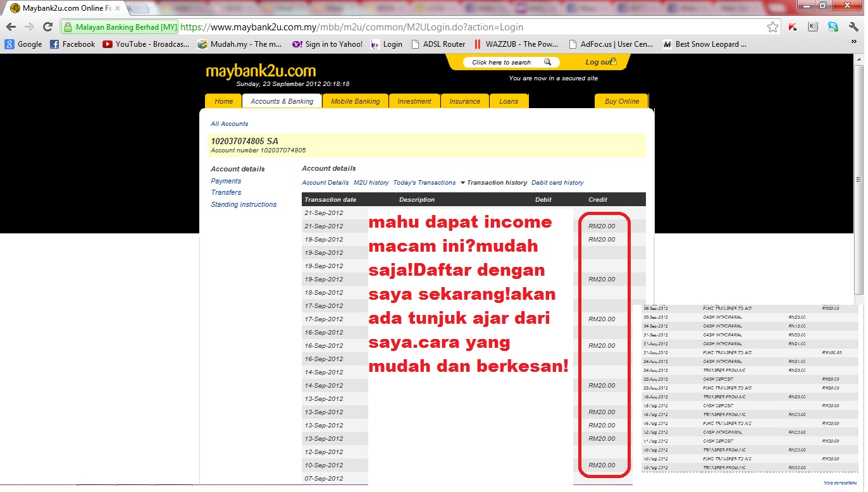The width and height of the screenshot is (868, 492).
Task: Select the Loans tab
Action: (x=509, y=101)
